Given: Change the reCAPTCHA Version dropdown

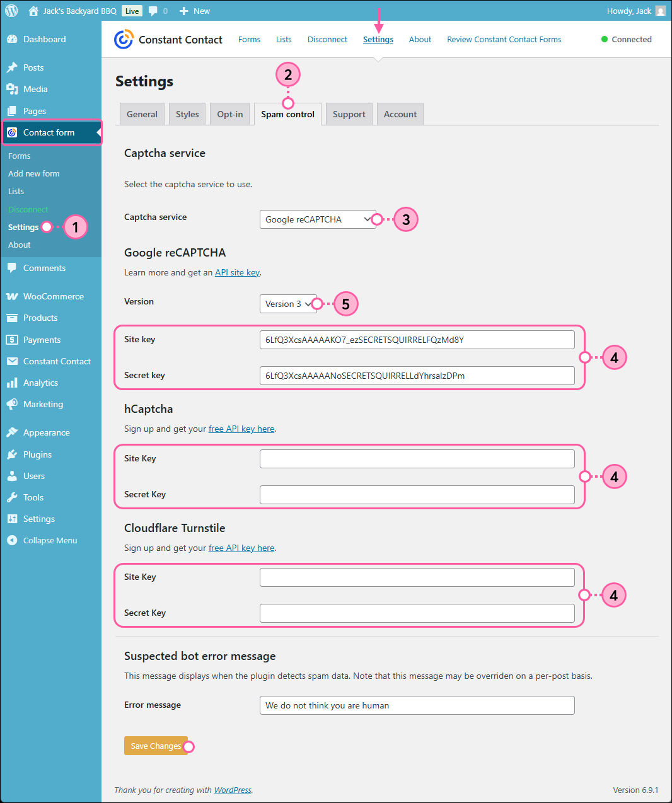Looking at the screenshot, I should (x=287, y=304).
